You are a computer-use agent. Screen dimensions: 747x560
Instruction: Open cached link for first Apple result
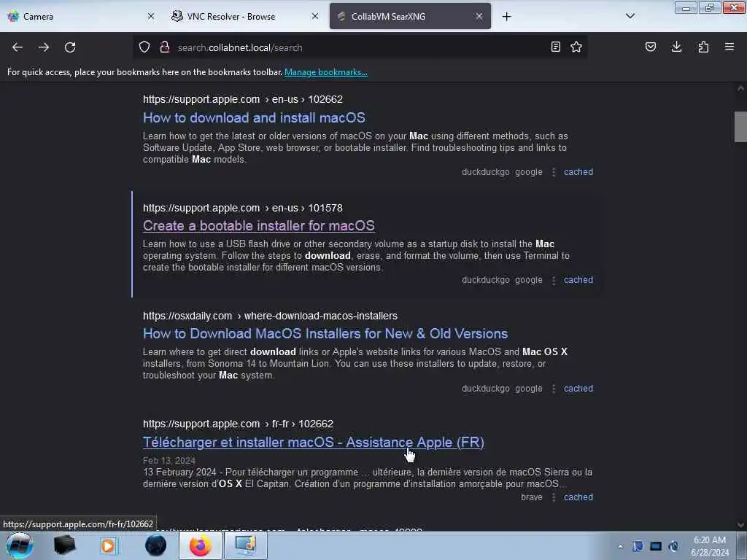[x=578, y=172]
